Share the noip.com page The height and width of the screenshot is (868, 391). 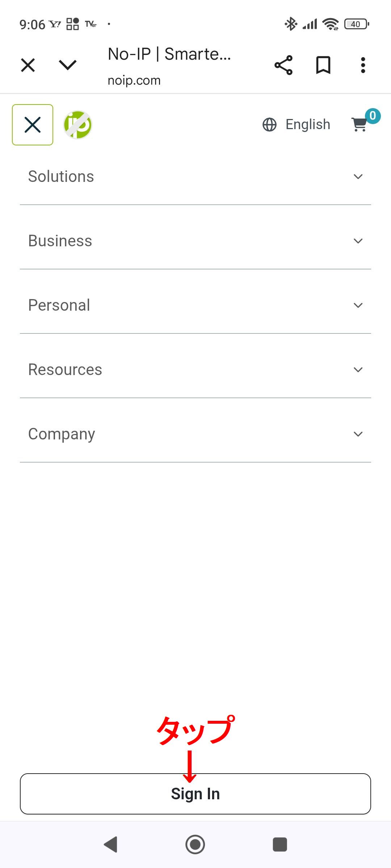pos(283,65)
